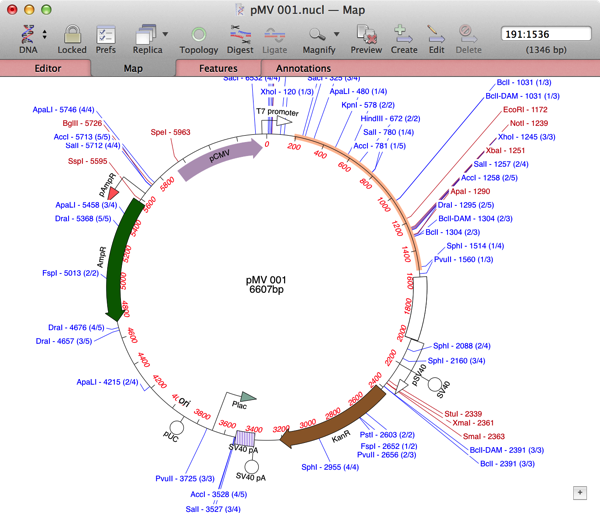Open Prefs from the toolbar
The height and width of the screenshot is (513, 600).
pos(105,34)
